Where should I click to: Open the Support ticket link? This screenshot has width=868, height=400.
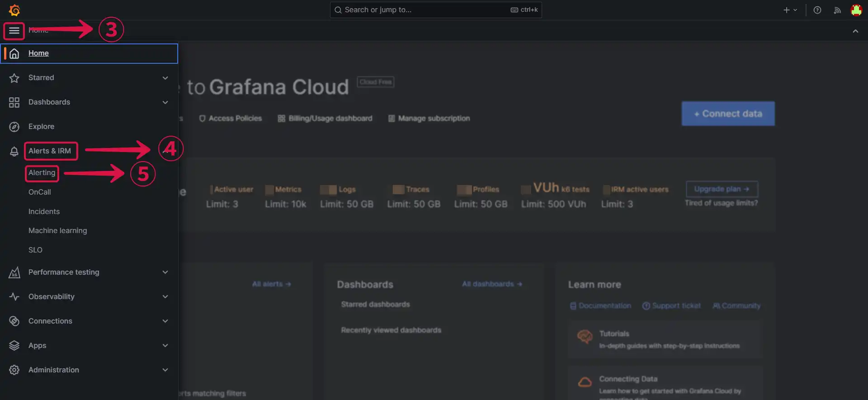(671, 306)
